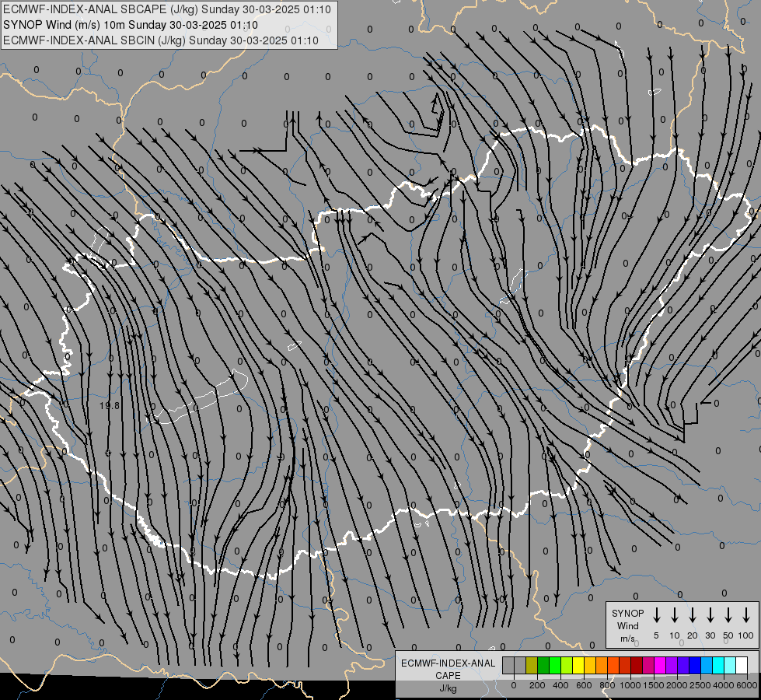
Task: Click the SYNOP Wind 10m title line
Action: pos(131,25)
